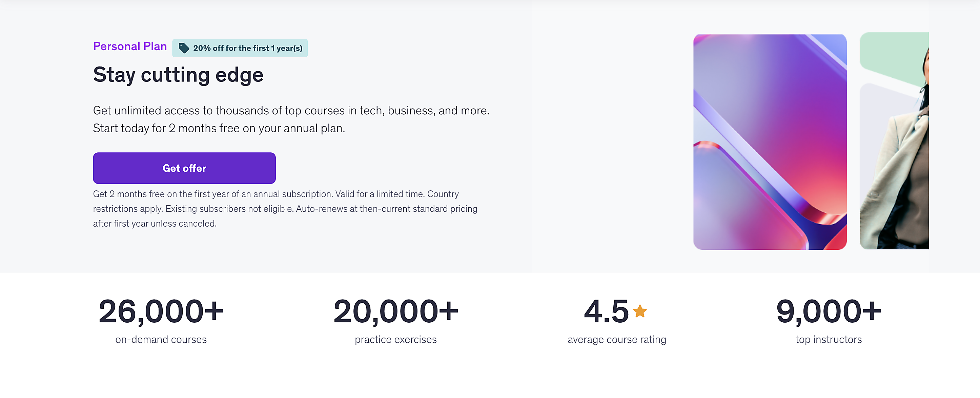This screenshot has width=980, height=398.
Task: Click the practice exercises label
Action: tap(396, 339)
